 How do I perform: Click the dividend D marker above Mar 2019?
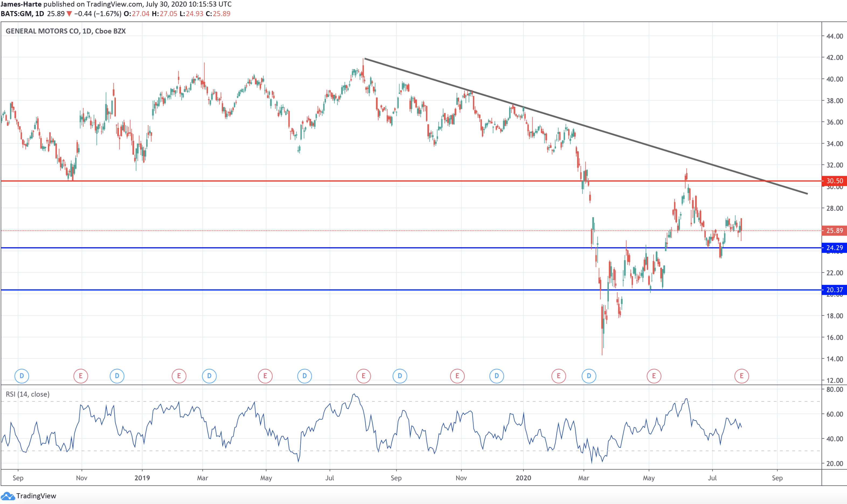209,376
